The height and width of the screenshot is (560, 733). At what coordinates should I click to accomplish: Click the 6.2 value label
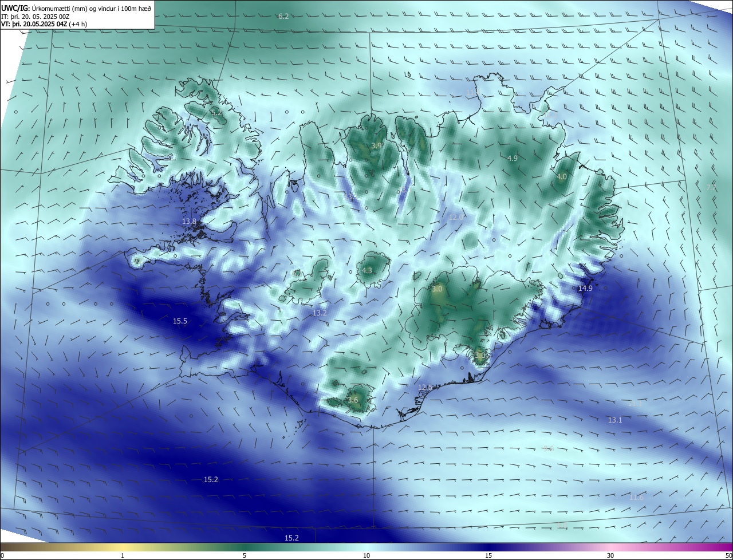[x=283, y=16]
